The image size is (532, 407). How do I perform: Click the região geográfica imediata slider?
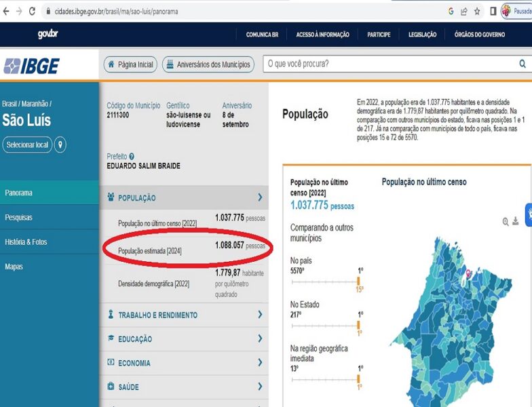click(x=326, y=380)
